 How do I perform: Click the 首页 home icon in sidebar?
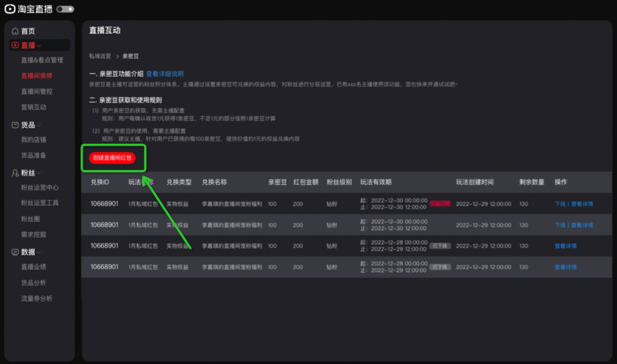click(x=15, y=31)
